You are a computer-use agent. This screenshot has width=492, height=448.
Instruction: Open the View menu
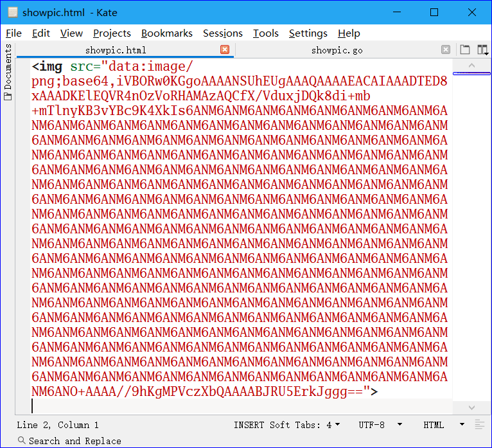[x=71, y=33]
